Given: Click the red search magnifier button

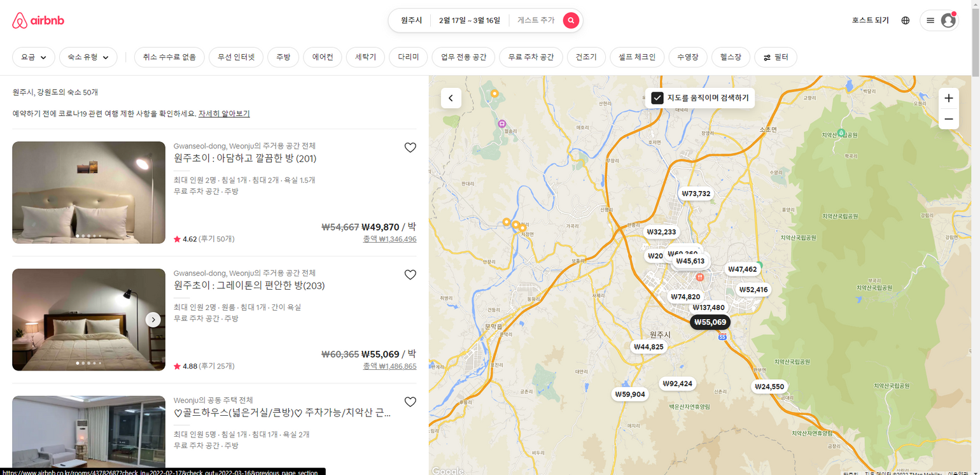Looking at the screenshot, I should point(571,20).
